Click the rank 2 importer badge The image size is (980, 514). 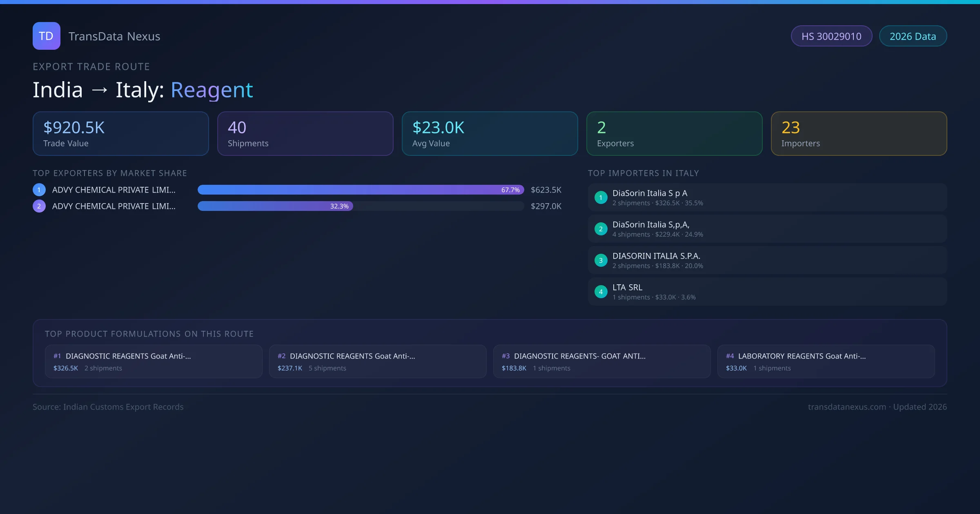coord(601,229)
